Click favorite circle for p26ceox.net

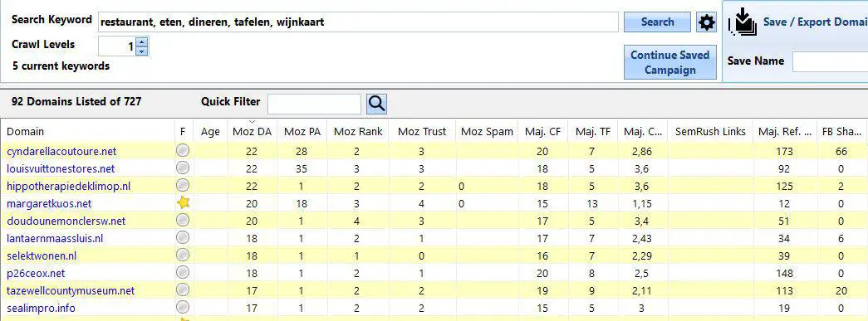pyautogui.click(x=183, y=272)
